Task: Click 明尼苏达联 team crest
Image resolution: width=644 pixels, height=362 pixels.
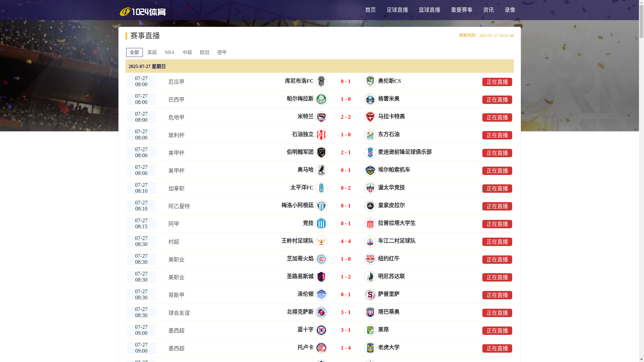Action: [x=370, y=277]
